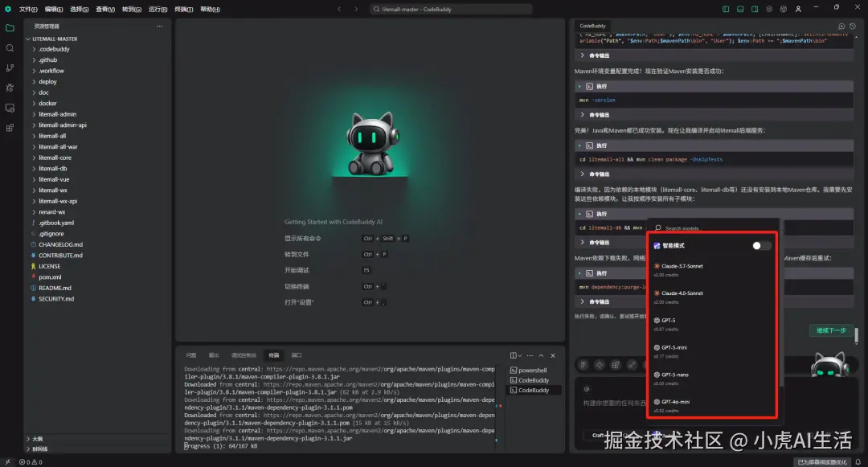Expand the docker folder
This screenshot has width=868, height=467.
coord(97,104)
